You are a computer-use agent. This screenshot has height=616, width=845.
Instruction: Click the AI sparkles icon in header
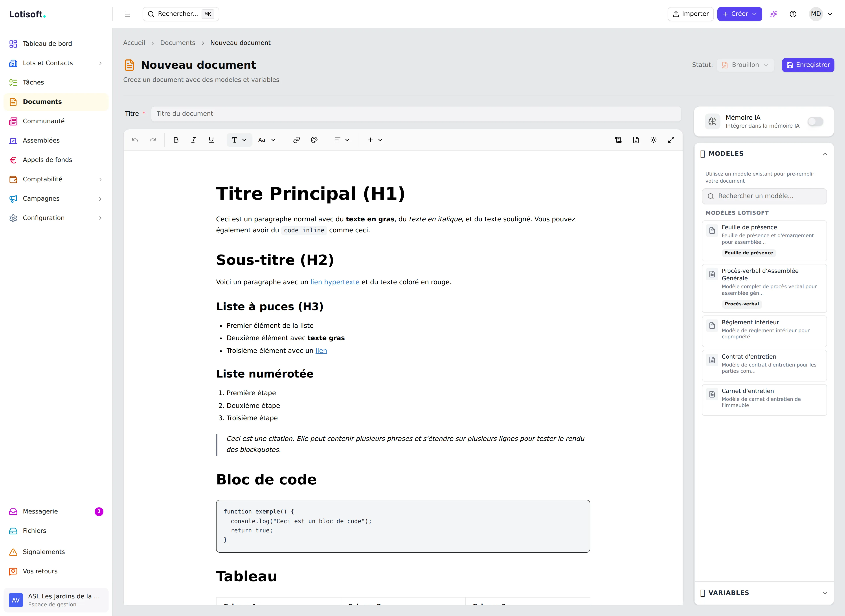774,14
